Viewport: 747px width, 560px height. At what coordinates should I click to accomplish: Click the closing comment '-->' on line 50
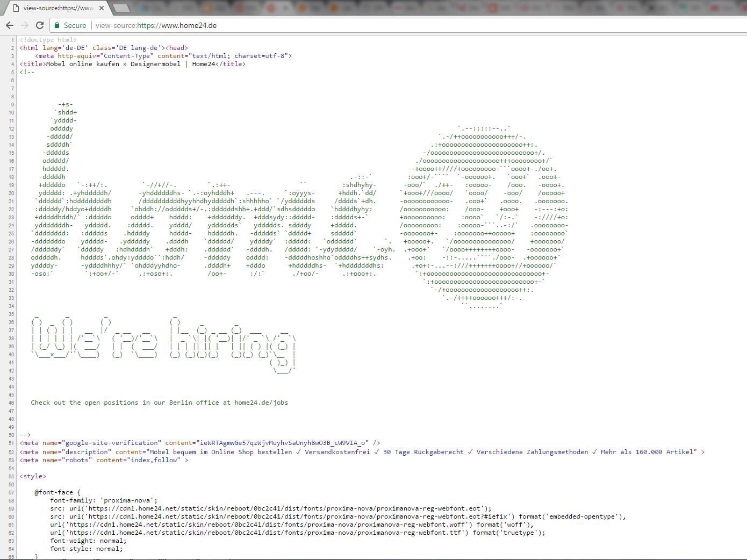coord(25,435)
